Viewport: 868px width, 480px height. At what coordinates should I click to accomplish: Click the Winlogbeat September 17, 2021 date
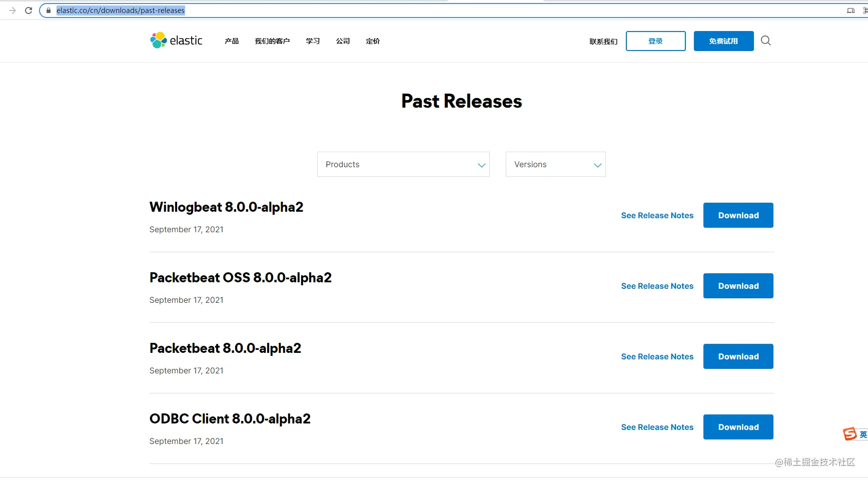click(187, 229)
